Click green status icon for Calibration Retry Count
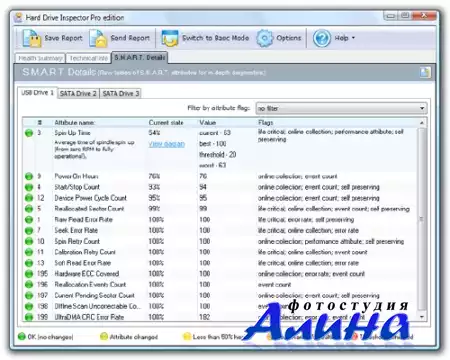Viewport: 450px width, 360px height. (x=29, y=252)
